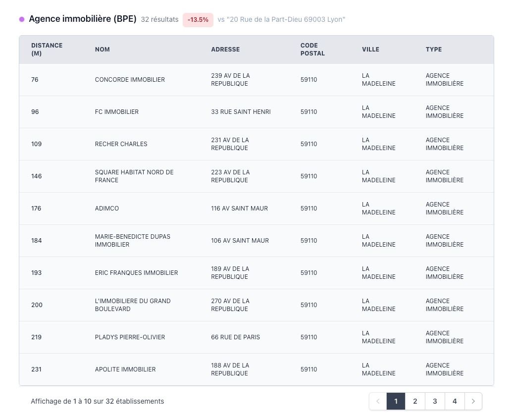Open page 2 of results
Viewport: 513px width, 420px height.
coord(415,401)
